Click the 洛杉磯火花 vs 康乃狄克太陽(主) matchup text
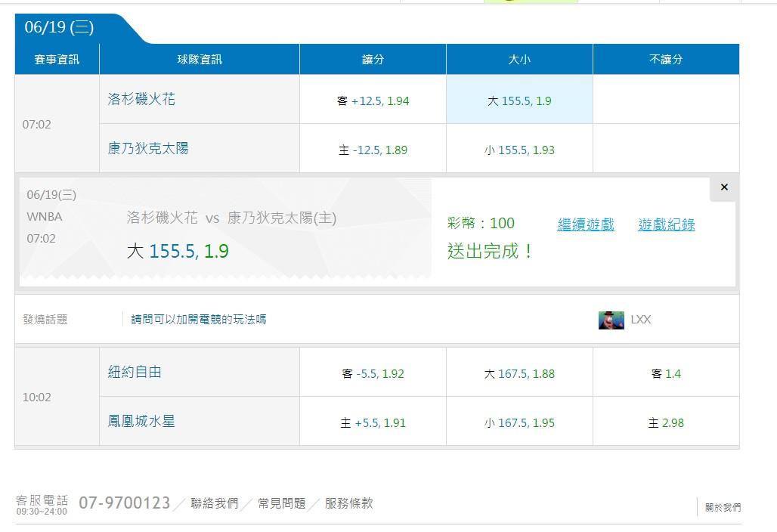Viewport: 777px width, 532px height. (x=231, y=218)
